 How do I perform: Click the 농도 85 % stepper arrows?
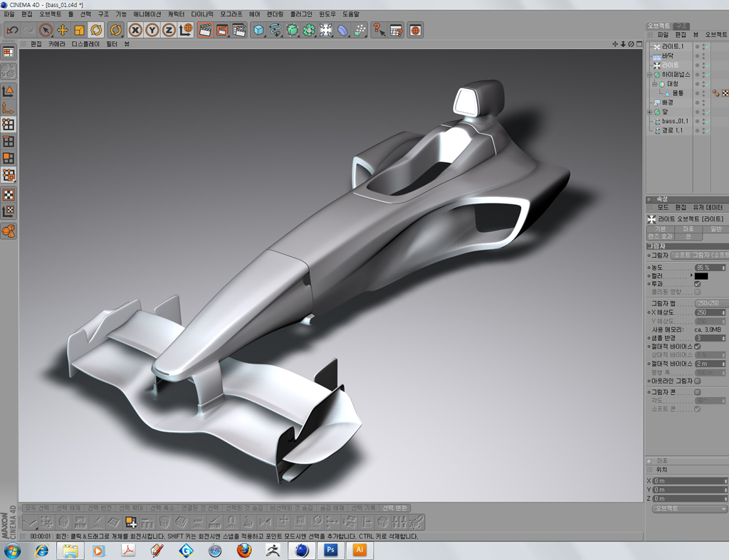723,268
